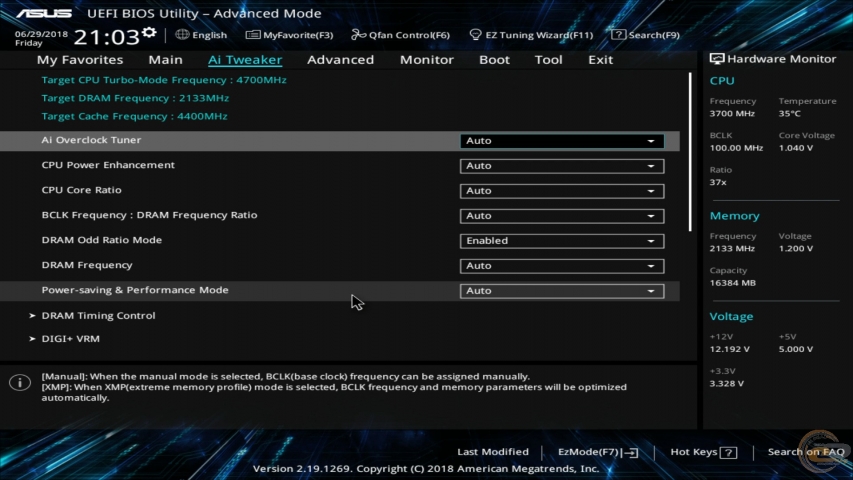Open the DRAM Frequency dropdown
The image size is (853, 480).
click(x=561, y=266)
